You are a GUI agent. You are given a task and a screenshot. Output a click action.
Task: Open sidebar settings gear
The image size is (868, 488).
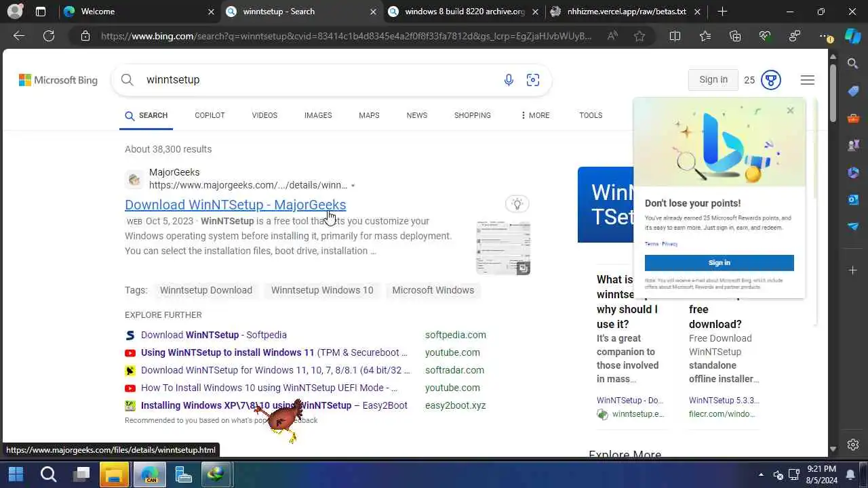click(853, 445)
